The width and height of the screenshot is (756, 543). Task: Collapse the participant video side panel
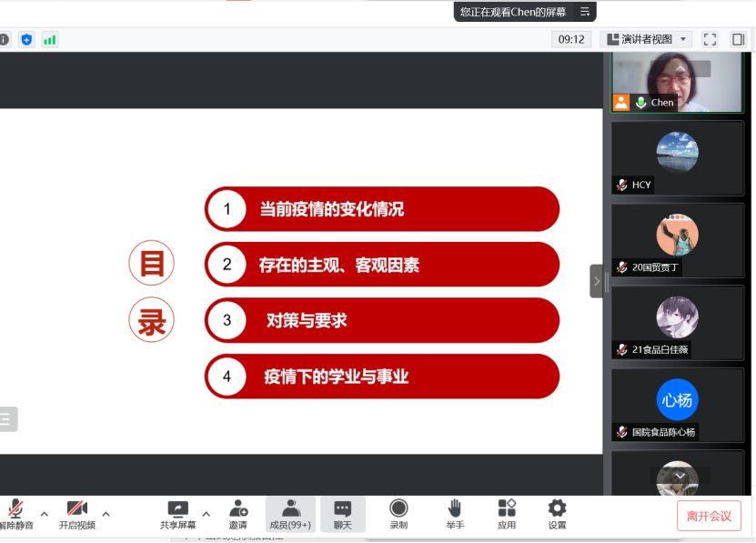[x=596, y=281]
